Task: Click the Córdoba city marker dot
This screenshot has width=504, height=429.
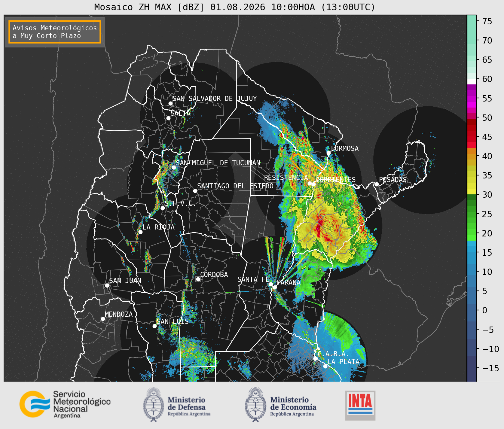Action: [x=198, y=279]
